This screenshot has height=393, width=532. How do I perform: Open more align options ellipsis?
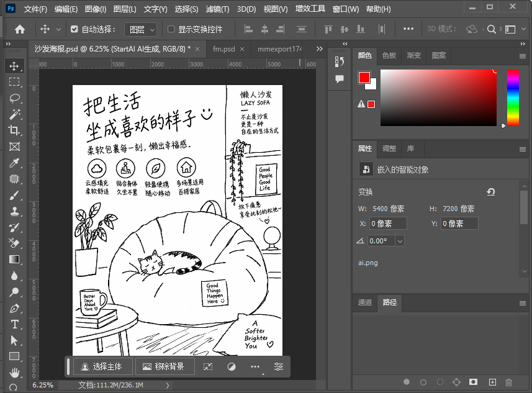(x=408, y=29)
